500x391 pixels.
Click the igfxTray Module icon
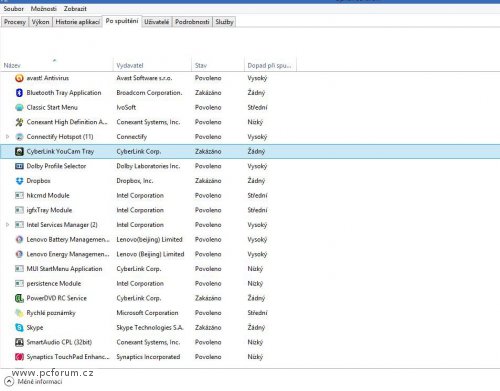(x=19, y=210)
